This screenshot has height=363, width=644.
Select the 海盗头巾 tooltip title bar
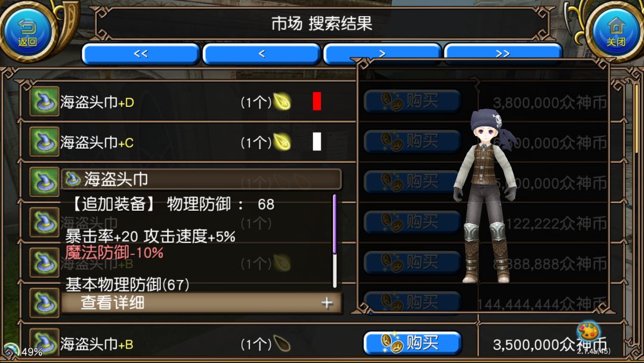(202, 179)
